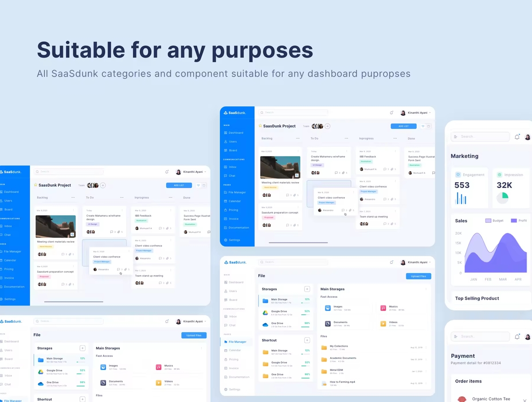Open the How to Farming.mp4 file
Screen dimensions: 532x402
coord(342,382)
